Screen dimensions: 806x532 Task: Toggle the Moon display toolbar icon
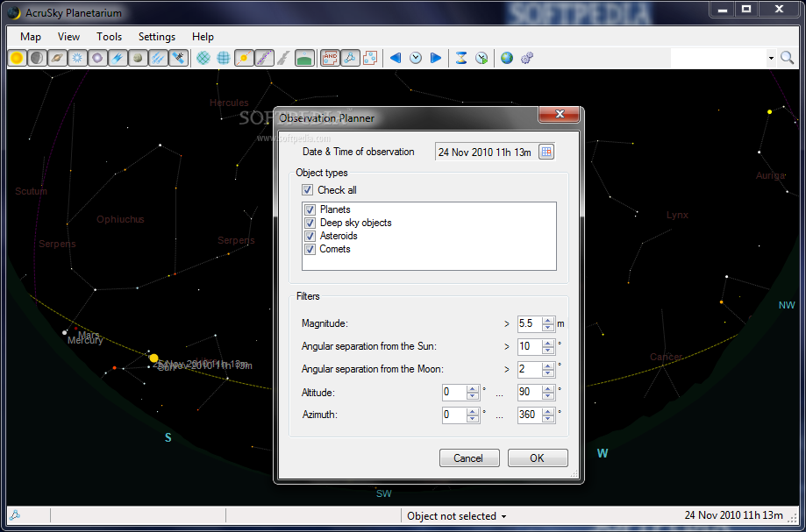(x=37, y=58)
